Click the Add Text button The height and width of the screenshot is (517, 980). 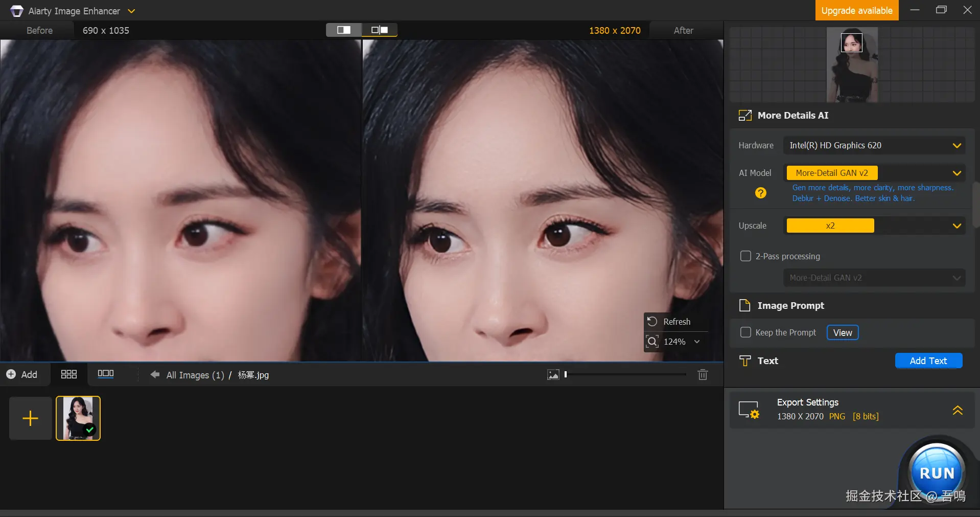click(928, 361)
